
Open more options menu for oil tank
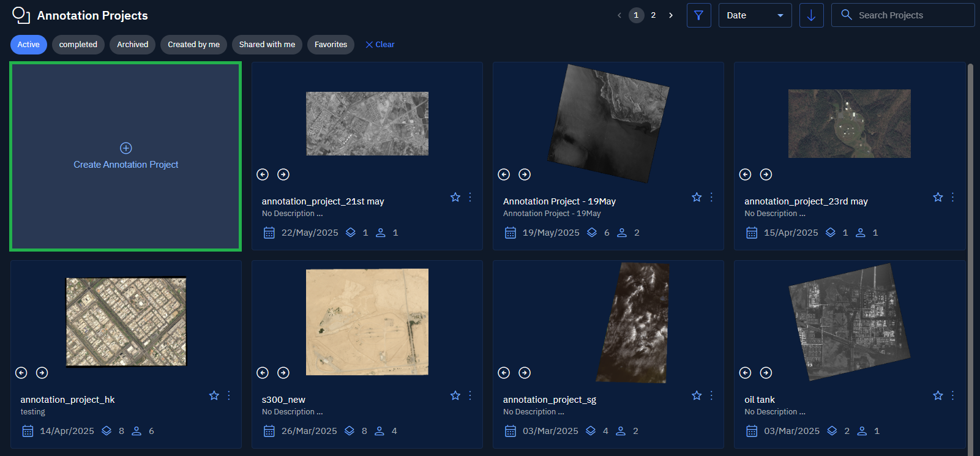(952, 395)
